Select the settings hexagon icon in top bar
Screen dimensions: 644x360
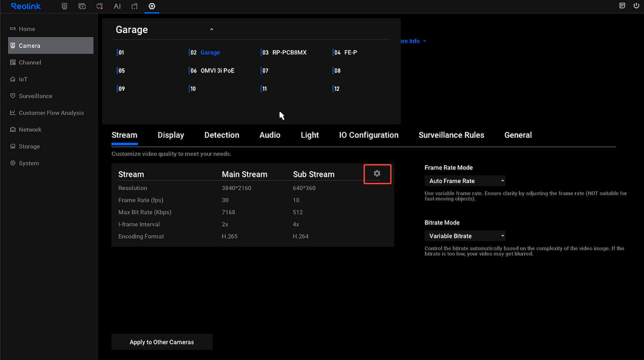coord(152,6)
